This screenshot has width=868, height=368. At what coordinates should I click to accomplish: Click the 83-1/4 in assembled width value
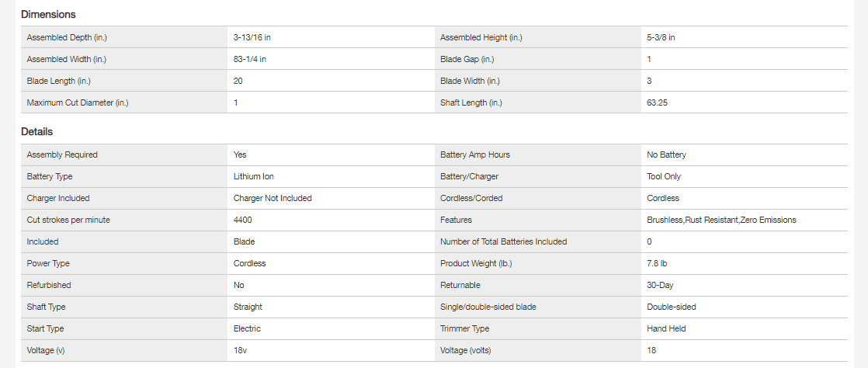click(x=250, y=59)
